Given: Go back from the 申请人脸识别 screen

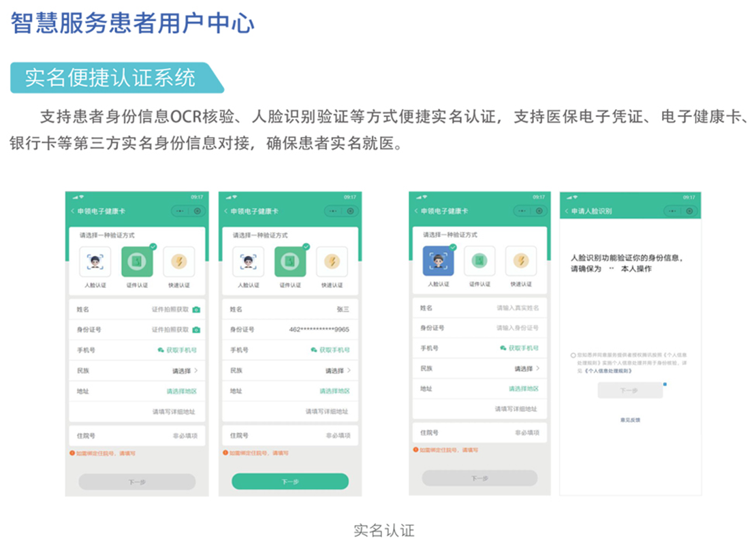Looking at the screenshot, I should 566,211.
